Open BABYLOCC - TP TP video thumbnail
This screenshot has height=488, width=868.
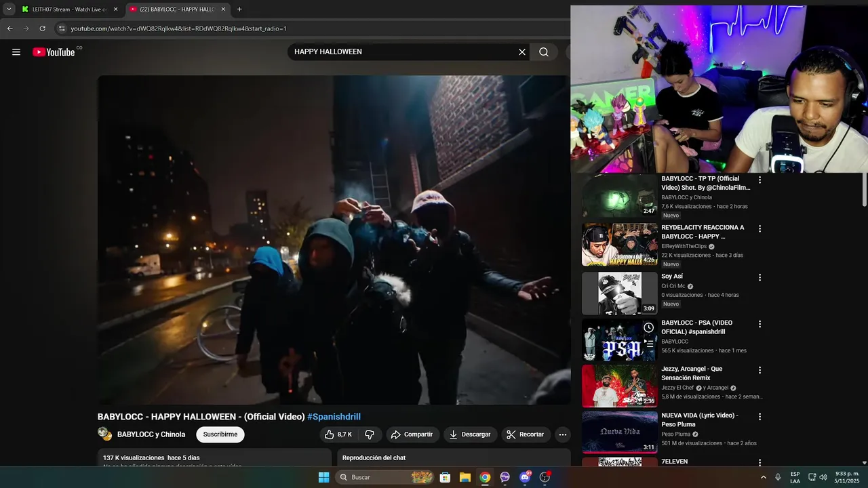(619, 196)
